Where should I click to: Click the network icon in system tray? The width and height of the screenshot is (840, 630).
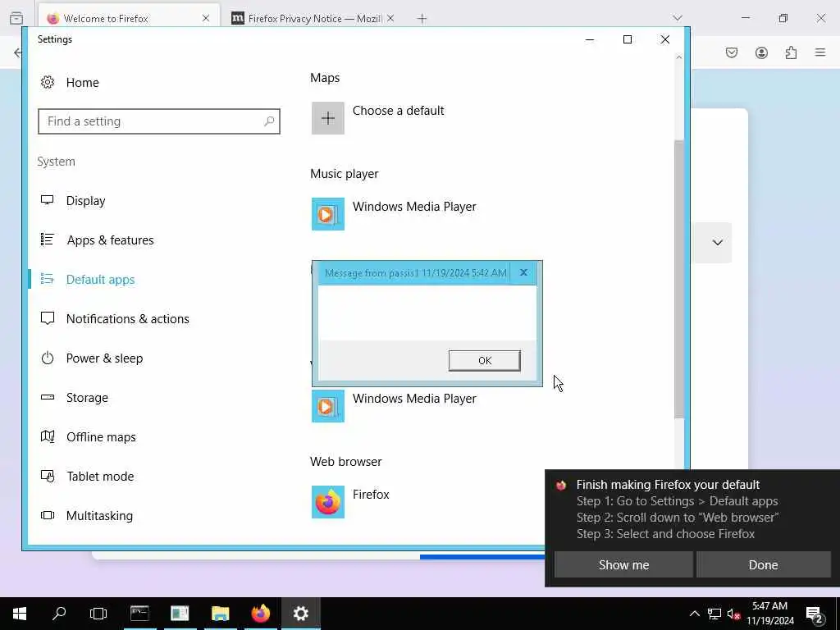pos(714,614)
